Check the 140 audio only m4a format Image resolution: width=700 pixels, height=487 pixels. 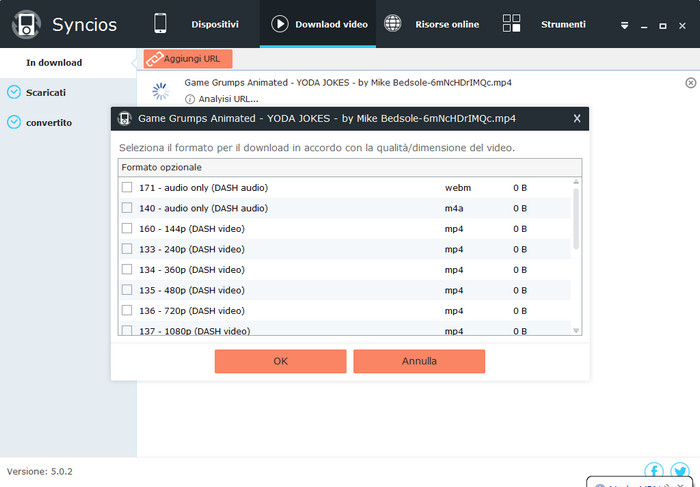[127, 208]
